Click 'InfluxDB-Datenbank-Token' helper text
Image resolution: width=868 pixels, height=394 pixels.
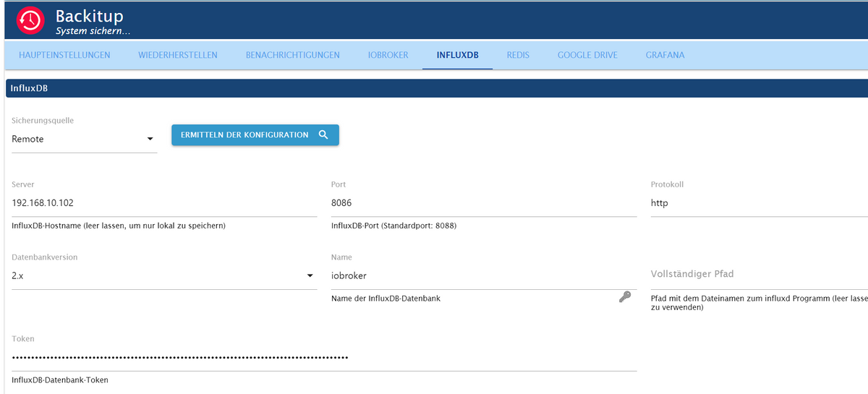pyautogui.click(x=60, y=380)
